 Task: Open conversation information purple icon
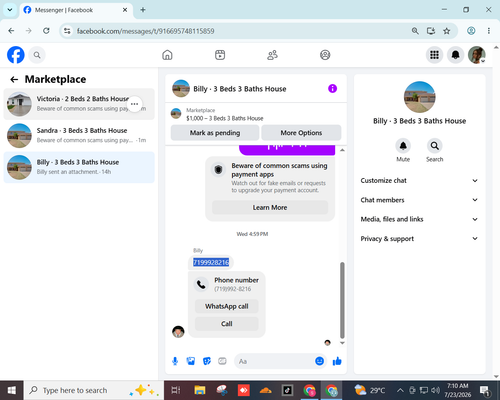pyautogui.click(x=332, y=89)
